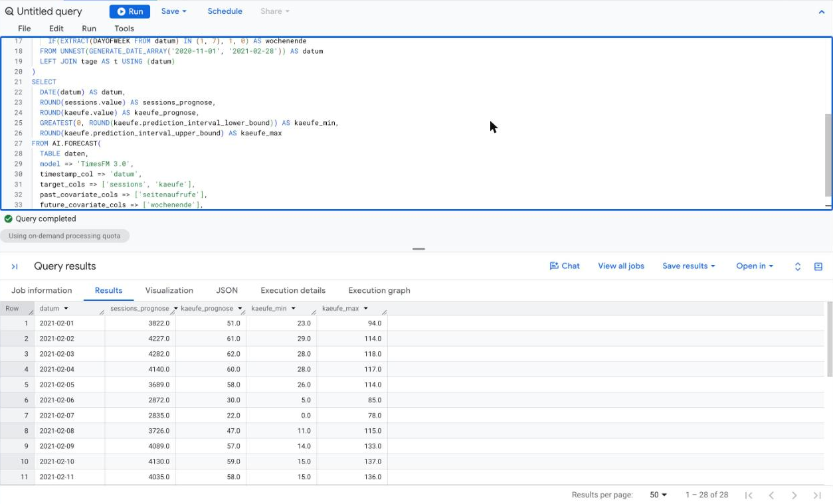The width and height of the screenshot is (833, 504).
Task: Click the panel divider handle
Action: [x=418, y=249]
